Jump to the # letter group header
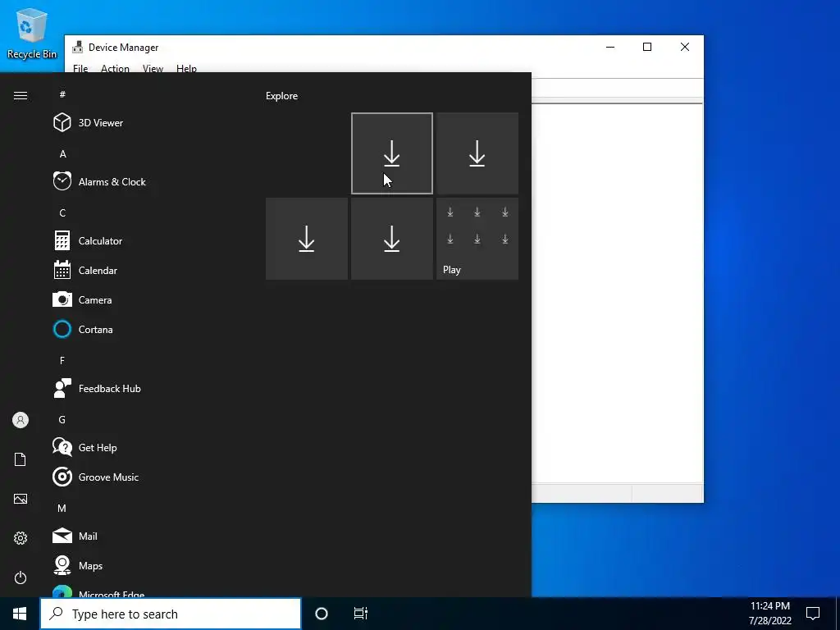Screen dimensions: 840x630 pos(62,94)
